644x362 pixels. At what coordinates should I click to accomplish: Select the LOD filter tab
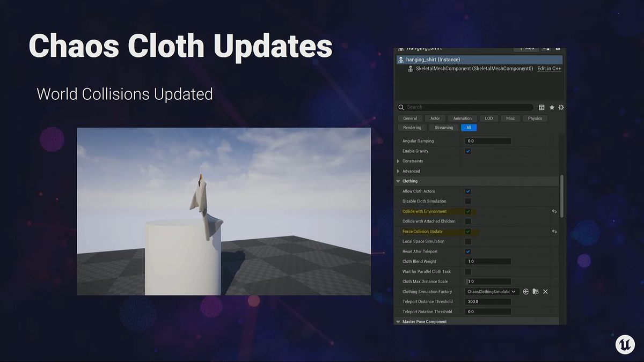[x=489, y=119]
